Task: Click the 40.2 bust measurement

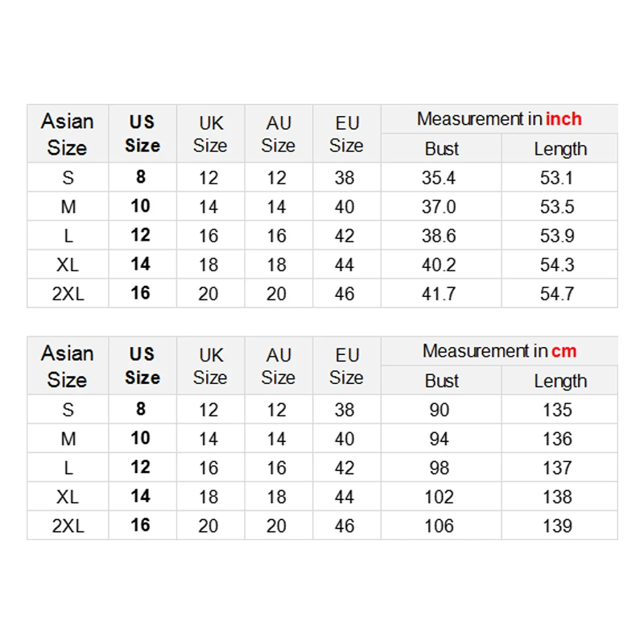Action: [440, 265]
